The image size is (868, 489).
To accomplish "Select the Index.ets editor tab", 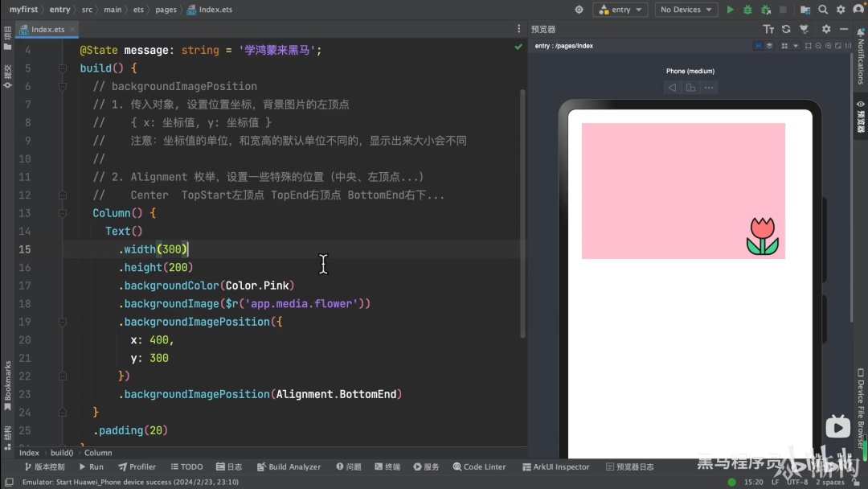I will point(47,29).
